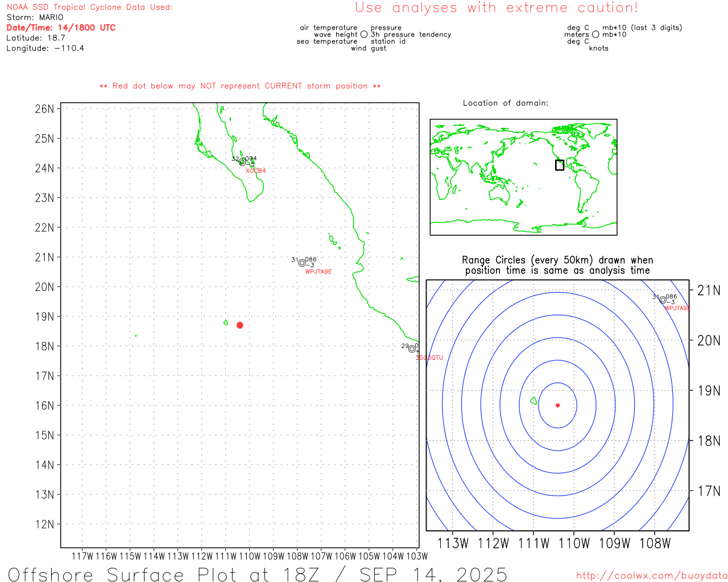The height and width of the screenshot is (582, 728).
Task: Click the legend units circle beside meters
Action: [x=595, y=34]
